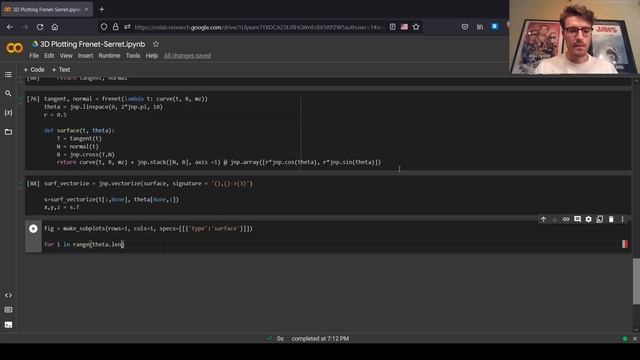Rename notebook title 3D Plotting Frenet-Serret.ipynb
640x360 pixels.
[92, 44]
